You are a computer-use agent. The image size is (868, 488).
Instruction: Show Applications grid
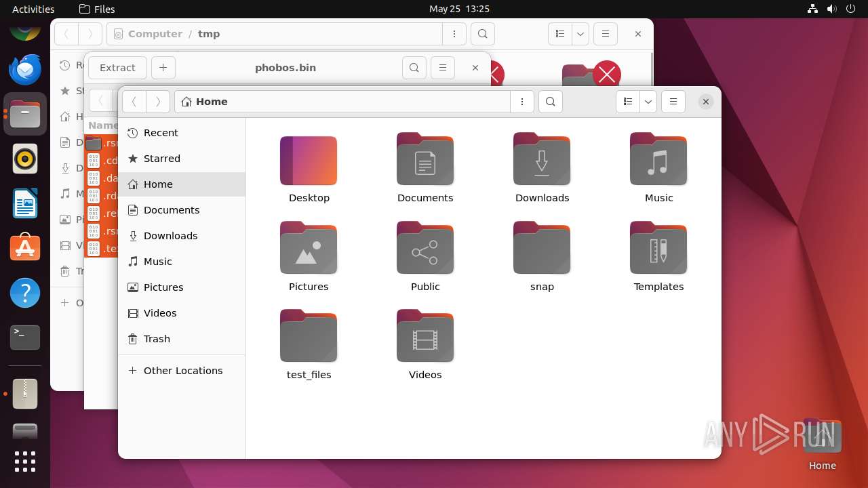[25, 462]
